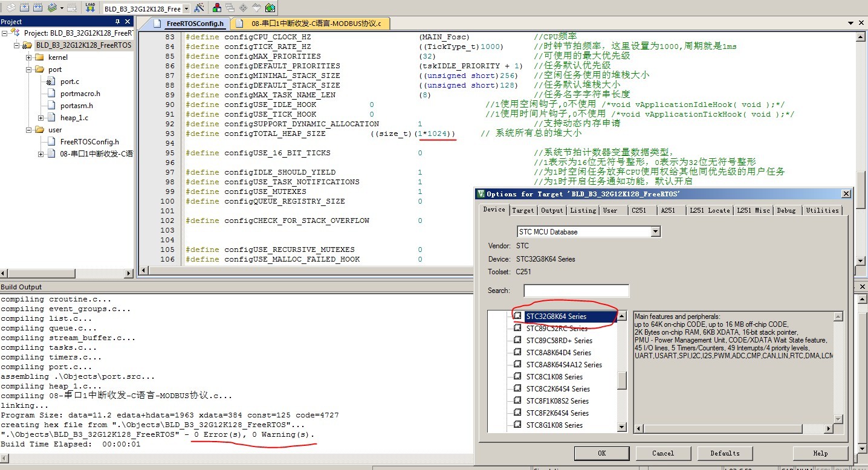Viewport: 868px width, 470px height.
Task: Click the configTOTAL_HEAP_SIZE define on line 93
Action: [x=274, y=134]
